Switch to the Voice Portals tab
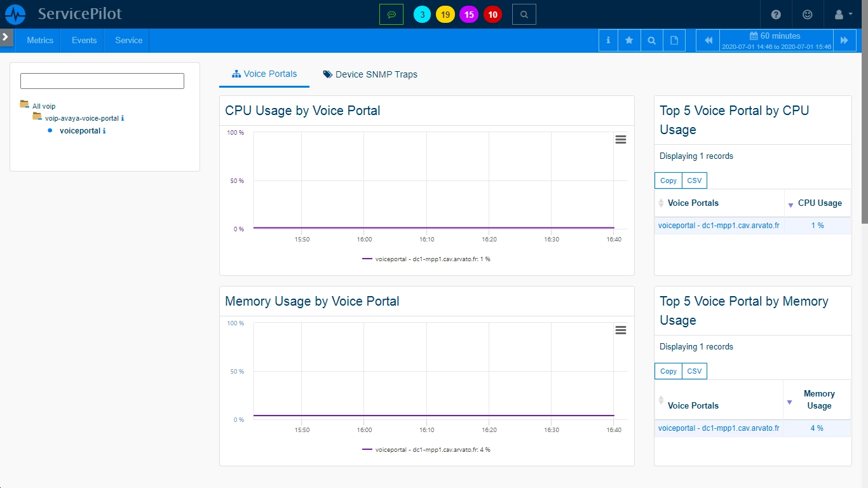 (x=264, y=74)
